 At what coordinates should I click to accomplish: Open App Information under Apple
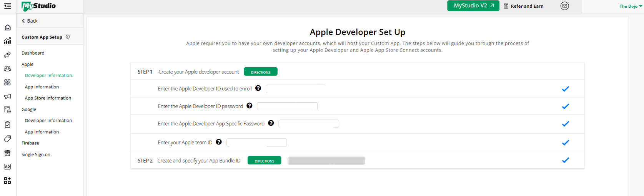click(42, 87)
